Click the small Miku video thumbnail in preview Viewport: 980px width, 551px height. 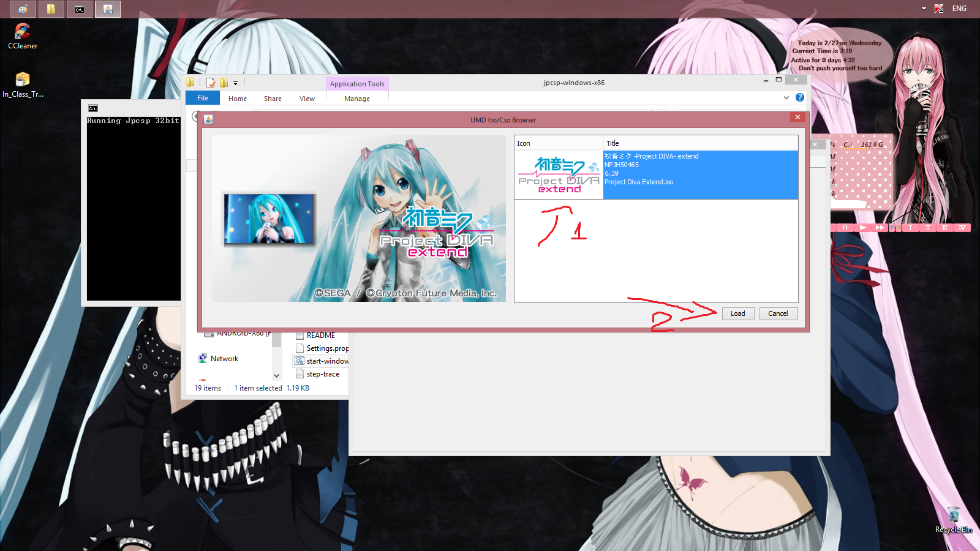269,219
